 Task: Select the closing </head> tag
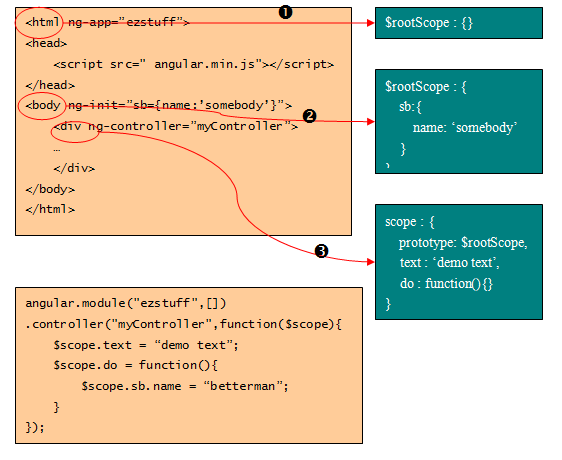(50, 85)
